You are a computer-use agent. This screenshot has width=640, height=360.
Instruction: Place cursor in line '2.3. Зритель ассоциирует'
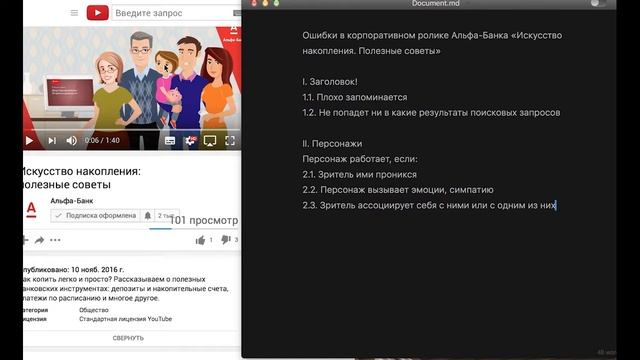click(x=429, y=205)
